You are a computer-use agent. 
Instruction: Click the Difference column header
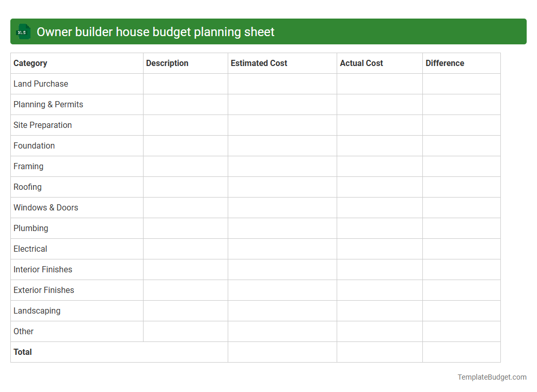(445, 63)
